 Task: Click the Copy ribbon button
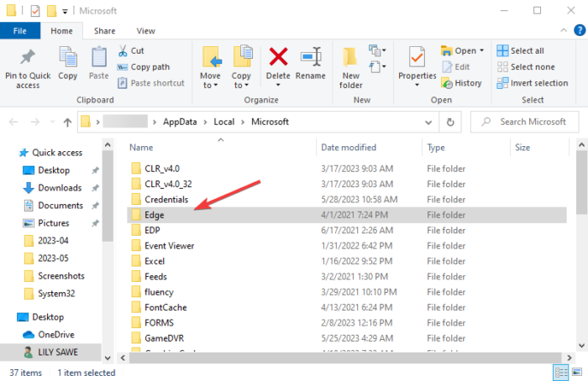tap(67, 63)
